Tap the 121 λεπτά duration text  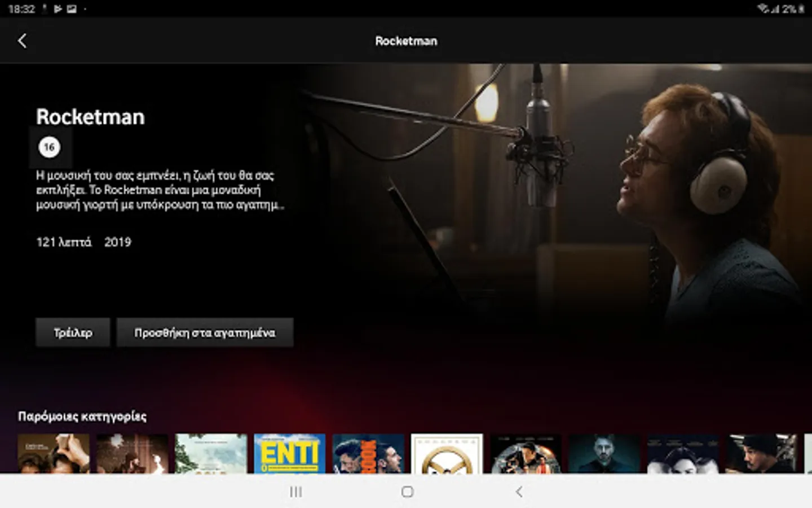click(64, 242)
